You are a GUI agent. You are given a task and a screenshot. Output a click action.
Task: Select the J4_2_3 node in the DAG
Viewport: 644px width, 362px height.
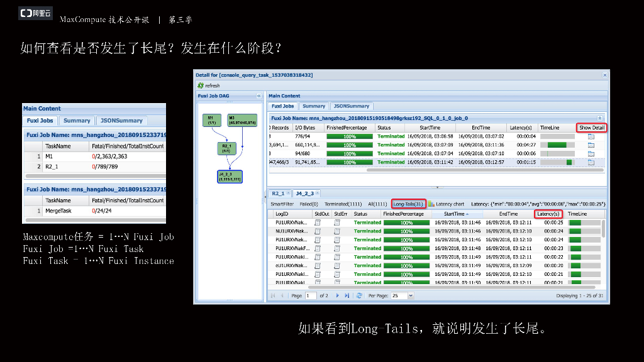230,177
